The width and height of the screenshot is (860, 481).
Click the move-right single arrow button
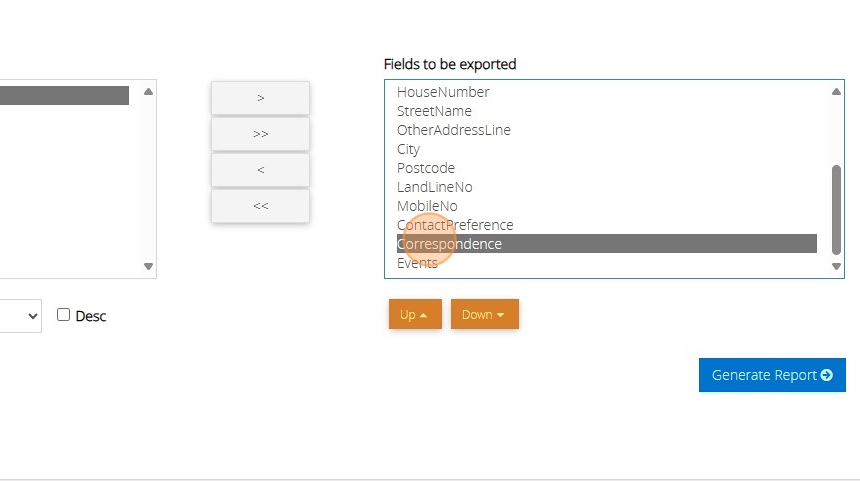click(x=260, y=98)
